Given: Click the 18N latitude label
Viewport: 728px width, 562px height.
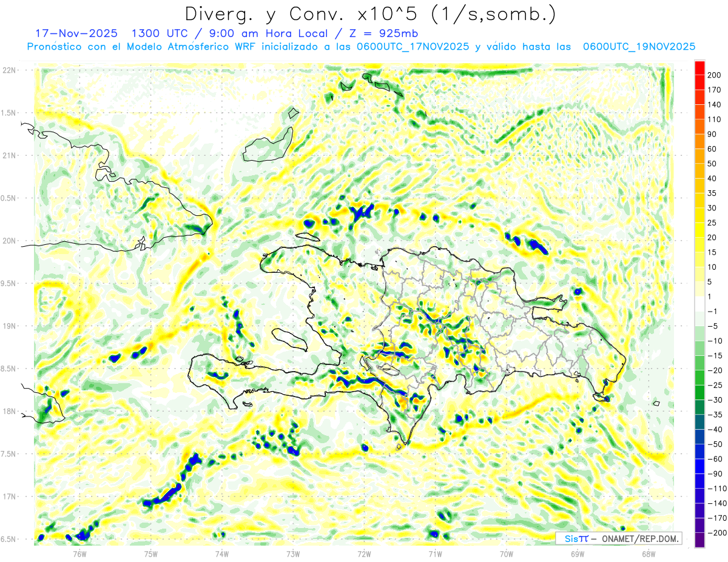Looking at the screenshot, I should tap(9, 412).
